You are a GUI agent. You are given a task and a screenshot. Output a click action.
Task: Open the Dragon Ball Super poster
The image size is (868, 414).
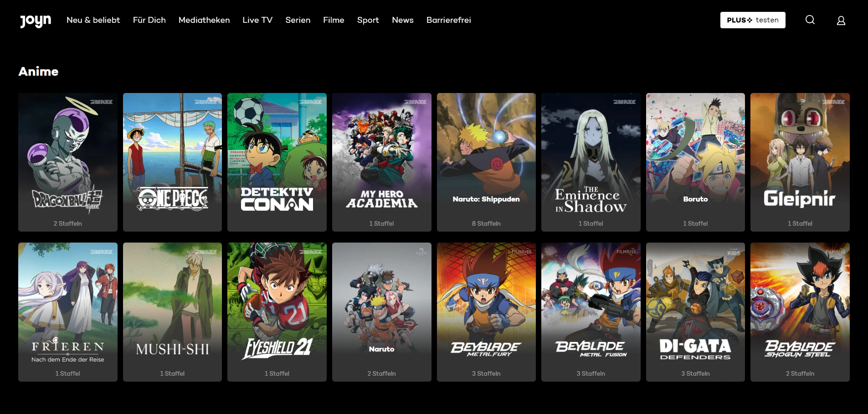coord(67,162)
